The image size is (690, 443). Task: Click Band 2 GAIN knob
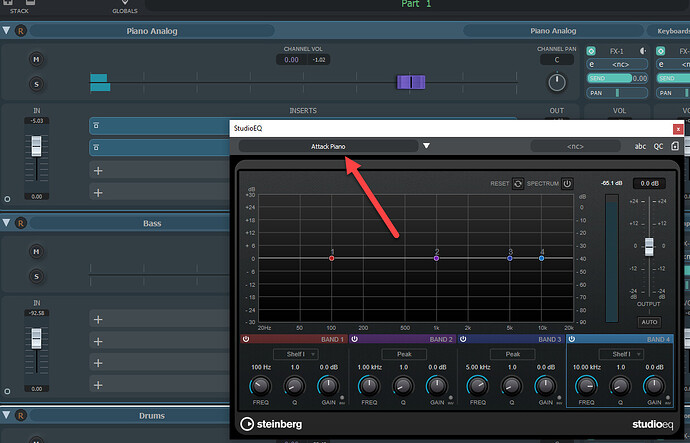coord(437,386)
